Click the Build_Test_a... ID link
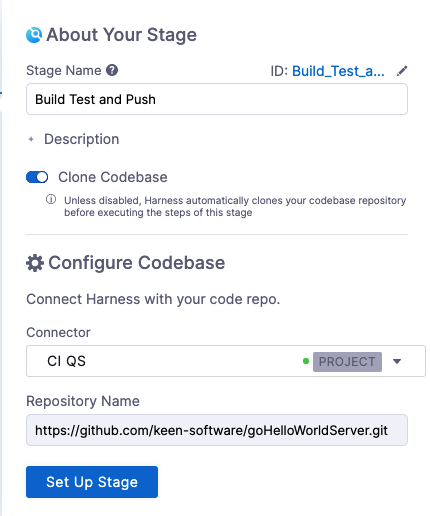Viewport: 430px width, 516px height. coord(338,71)
